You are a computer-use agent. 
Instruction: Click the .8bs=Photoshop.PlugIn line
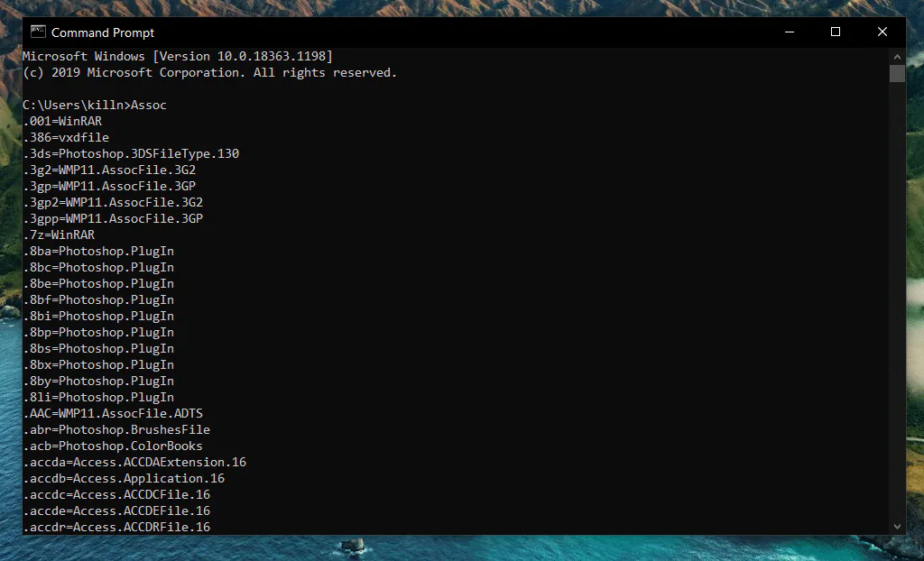pyautogui.click(x=98, y=349)
